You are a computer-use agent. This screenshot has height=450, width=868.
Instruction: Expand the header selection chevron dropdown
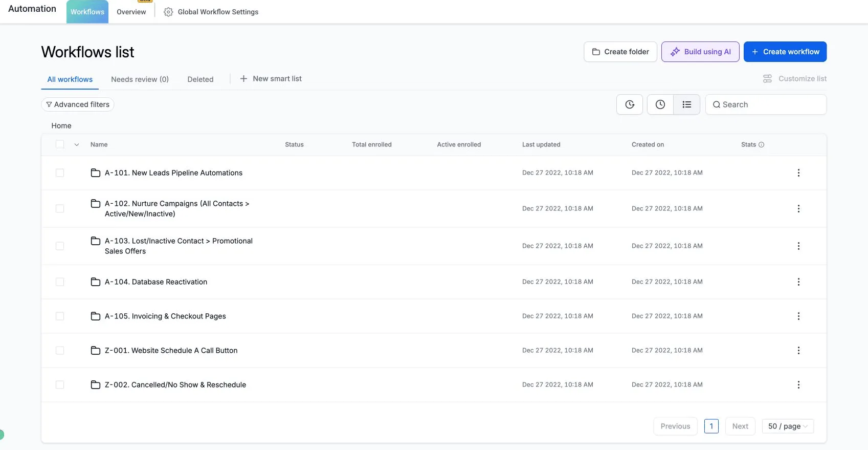(77, 145)
